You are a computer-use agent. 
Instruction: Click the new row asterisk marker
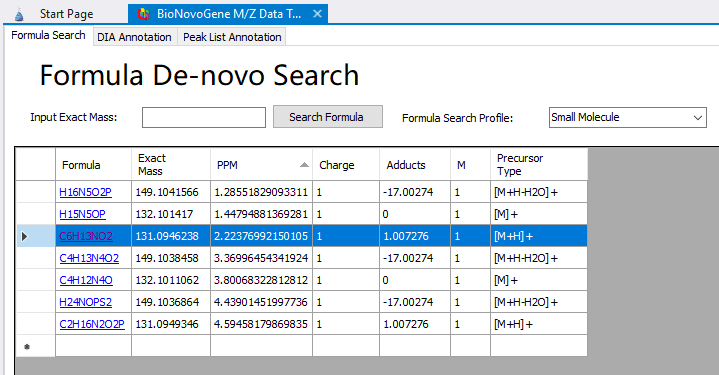click(27, 347)
